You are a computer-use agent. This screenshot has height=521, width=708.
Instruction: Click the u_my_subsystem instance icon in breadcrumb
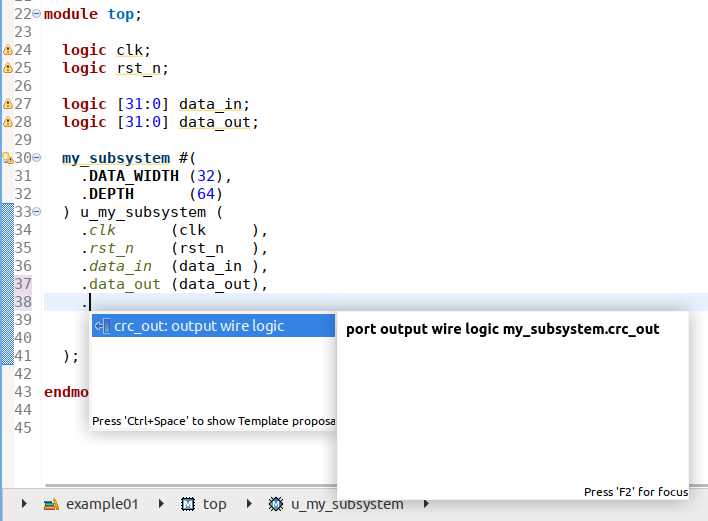276,504
